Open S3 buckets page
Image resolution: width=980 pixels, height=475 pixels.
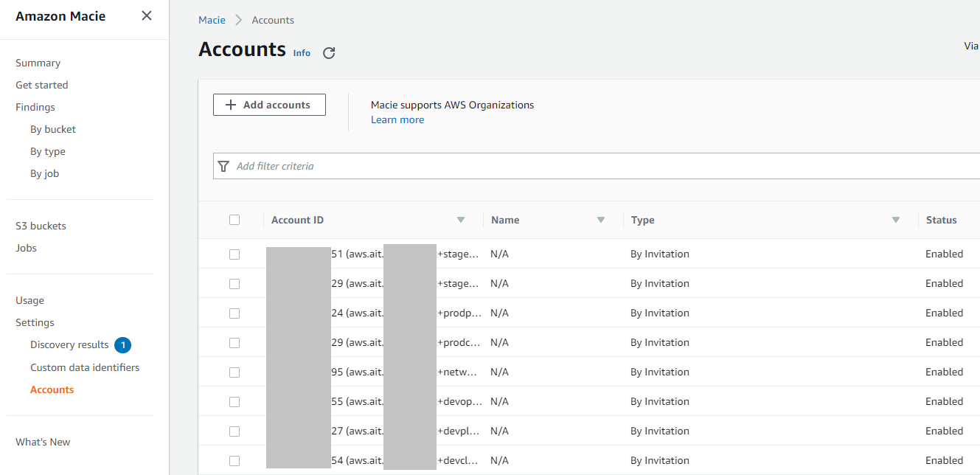41,226
